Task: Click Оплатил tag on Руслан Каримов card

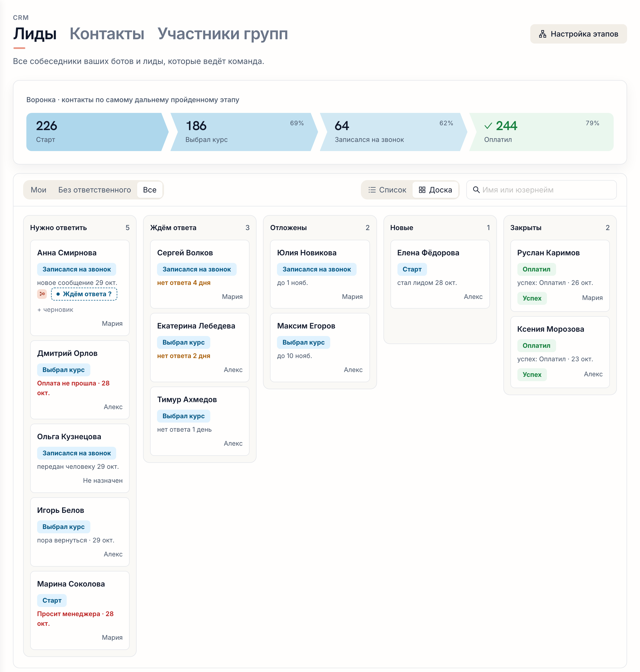Action: [x=536, y=269]
